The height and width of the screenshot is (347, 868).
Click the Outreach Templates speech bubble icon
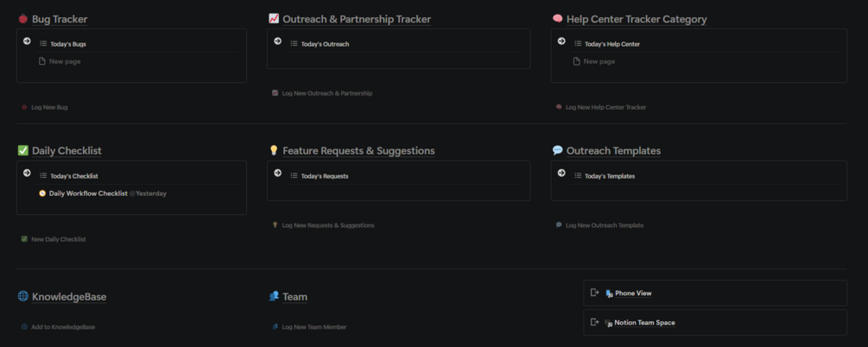pyautogui.click(x=558, y=150)
